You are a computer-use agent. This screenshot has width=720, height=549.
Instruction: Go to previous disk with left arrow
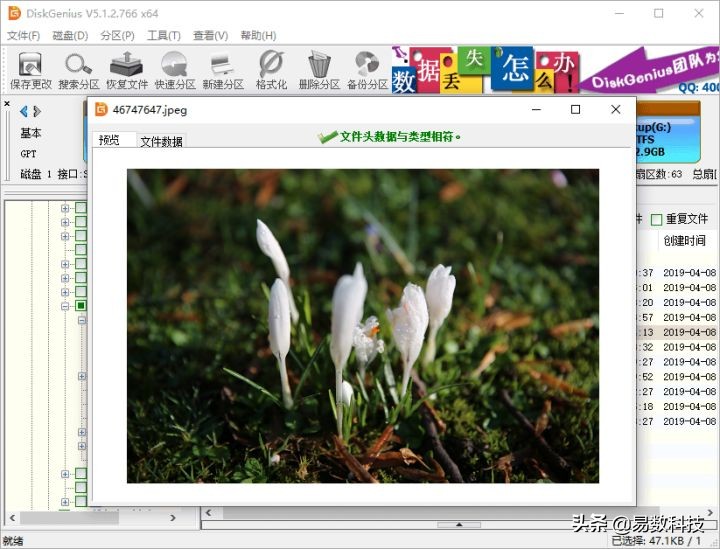[x=24, y=111]
